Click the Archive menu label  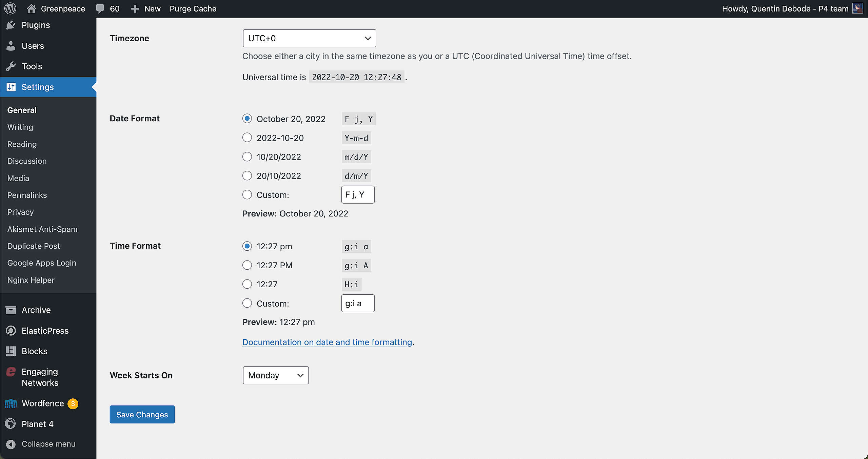point(36,310)
